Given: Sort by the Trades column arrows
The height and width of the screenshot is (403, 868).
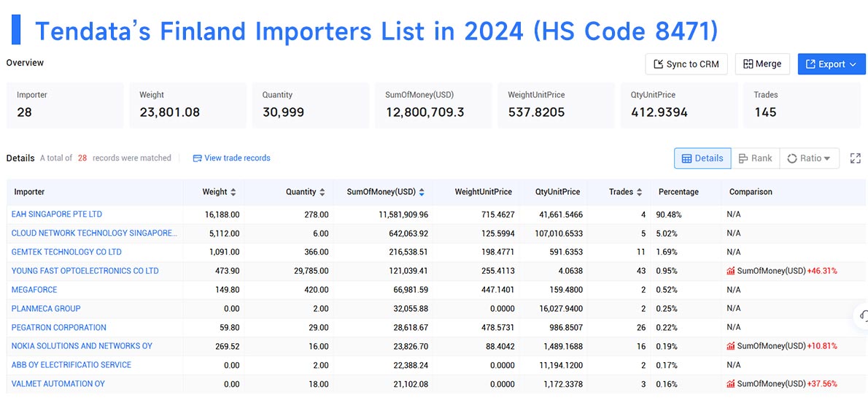Looking at the screenshot, I should [640, 192].
